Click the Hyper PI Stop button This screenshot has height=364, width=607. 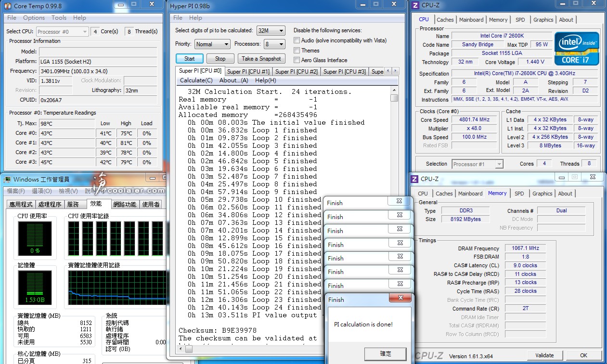(220, 59)
